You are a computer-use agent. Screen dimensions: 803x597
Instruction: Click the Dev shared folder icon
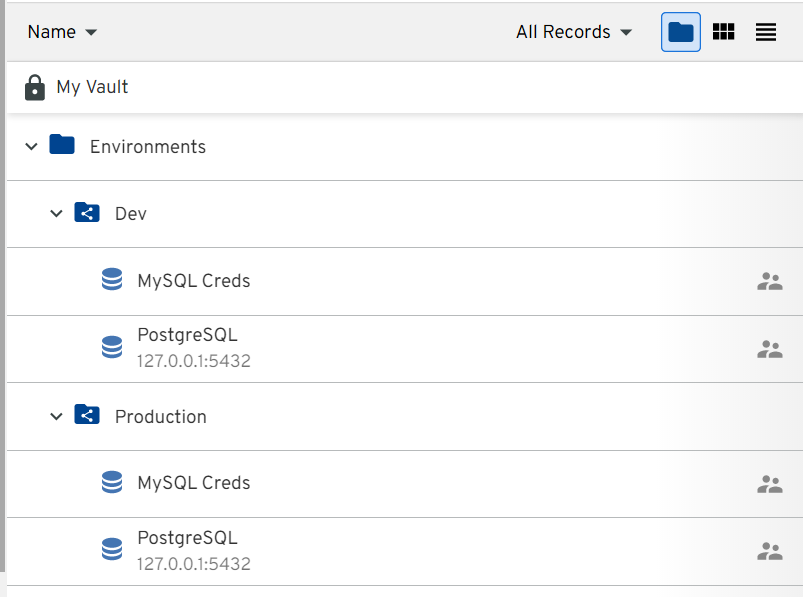coord(87,214)
